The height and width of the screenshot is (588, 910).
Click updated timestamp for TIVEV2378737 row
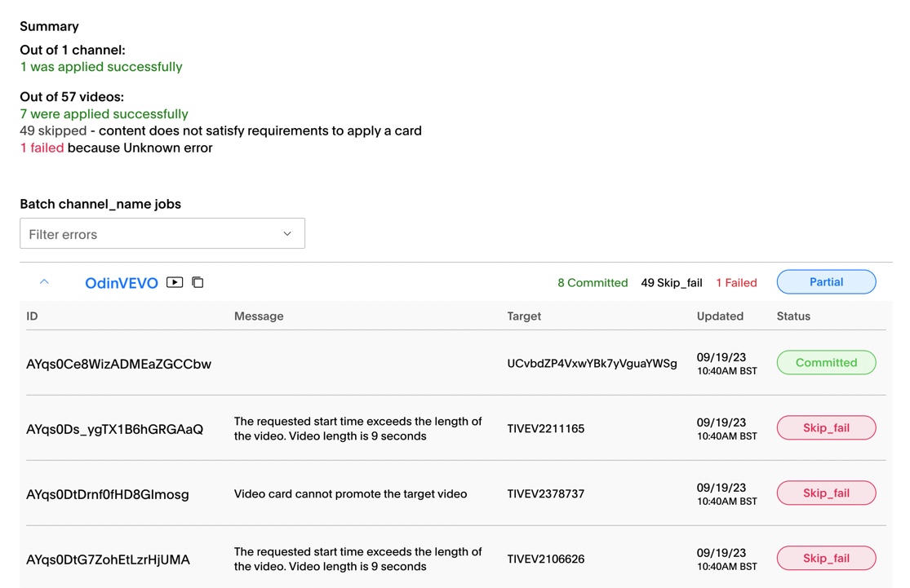pos(726,494)
